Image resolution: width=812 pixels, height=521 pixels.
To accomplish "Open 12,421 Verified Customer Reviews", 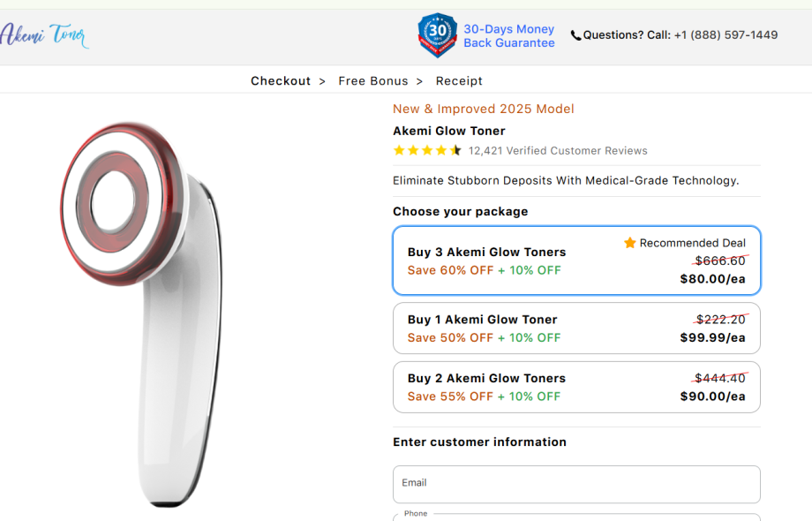I will (x=558, y=151).
